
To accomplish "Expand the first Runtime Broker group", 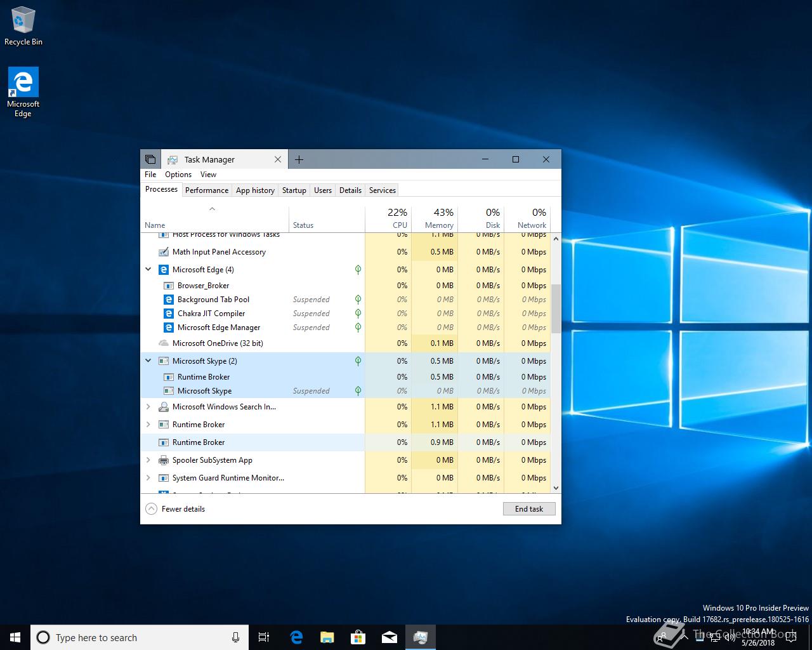I will tap(148, 425).
